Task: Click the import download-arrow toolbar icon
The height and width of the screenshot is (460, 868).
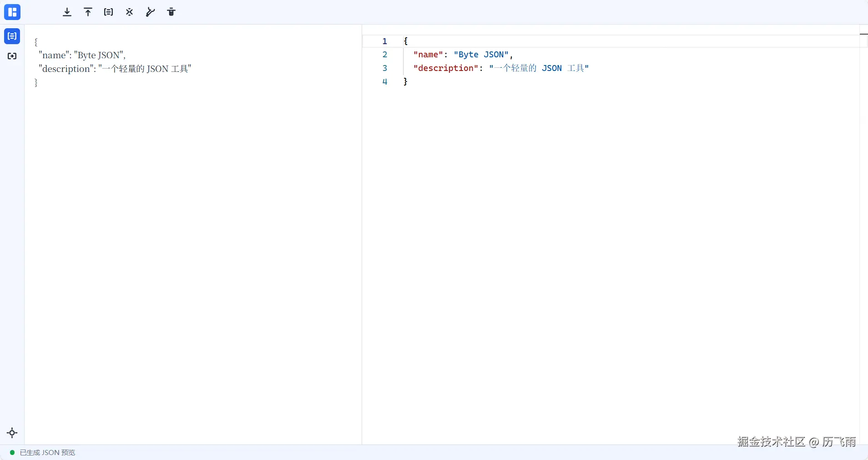Action: (67, 12)
